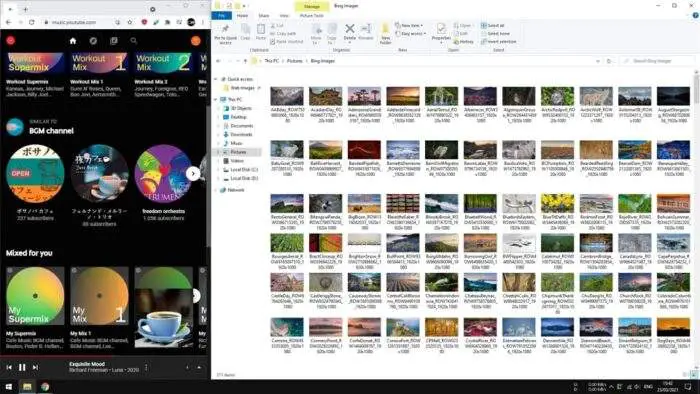Image resolution: width=700 pixels, height=394 pixels.
Task: Click Pictures in the address breadcrumb
Action: pos(295,61)
